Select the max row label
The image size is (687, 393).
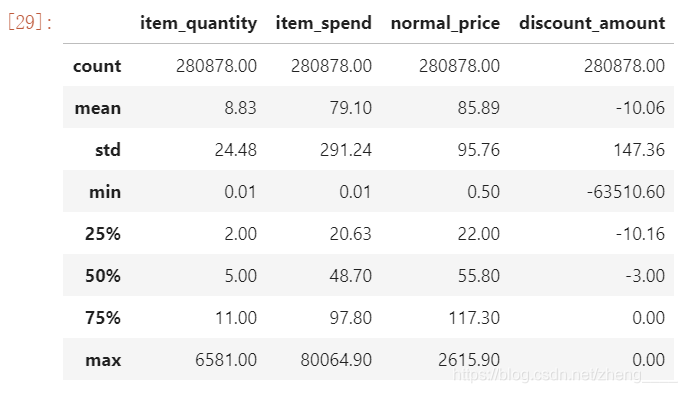[x=103, y=360]
